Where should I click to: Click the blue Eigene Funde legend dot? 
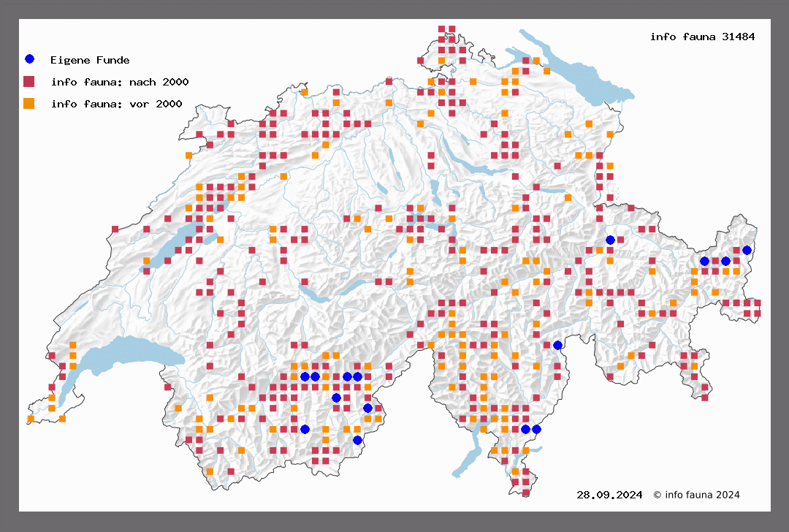pyautogui.click(x=29, y=59)
